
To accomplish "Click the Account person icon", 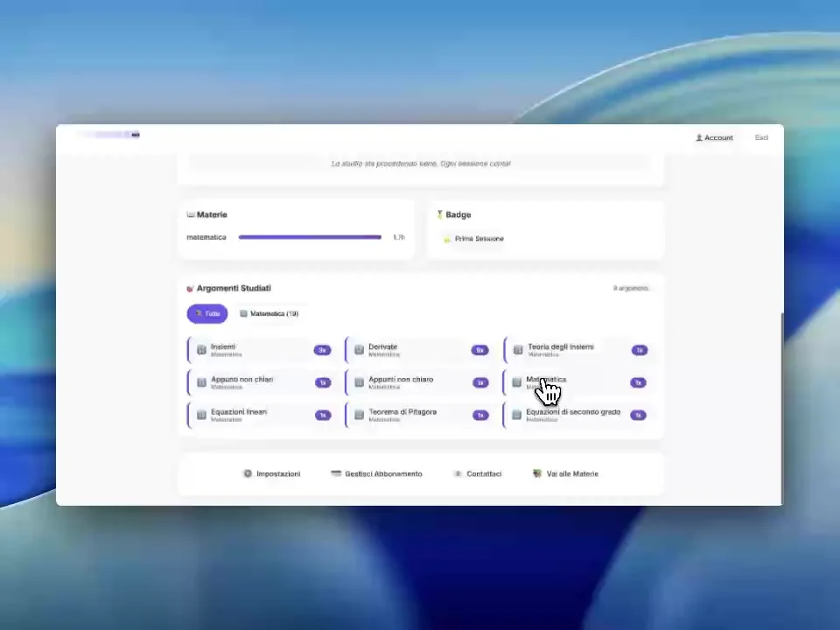I will coord(700,137).
